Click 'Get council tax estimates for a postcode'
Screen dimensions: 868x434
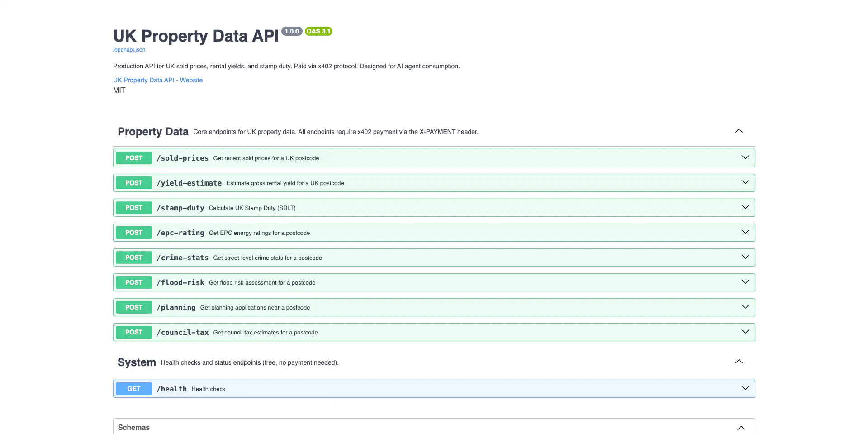click(266, 332)
